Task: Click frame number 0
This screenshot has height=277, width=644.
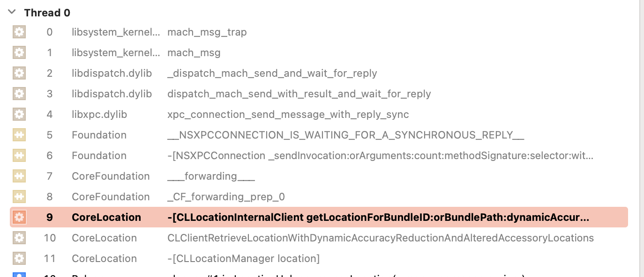Action: (50, 32)
